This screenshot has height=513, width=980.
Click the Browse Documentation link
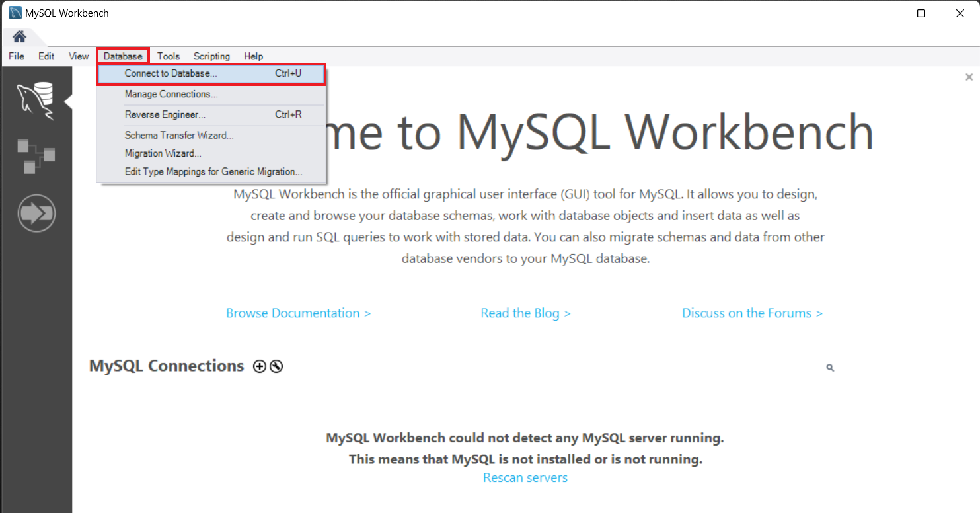298,313
